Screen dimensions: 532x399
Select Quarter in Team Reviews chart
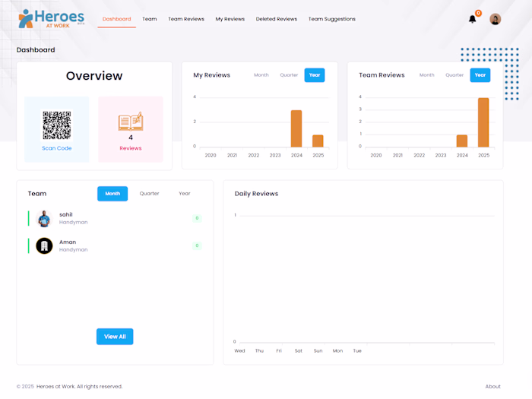pyautogui.click(x=454, y=75)
